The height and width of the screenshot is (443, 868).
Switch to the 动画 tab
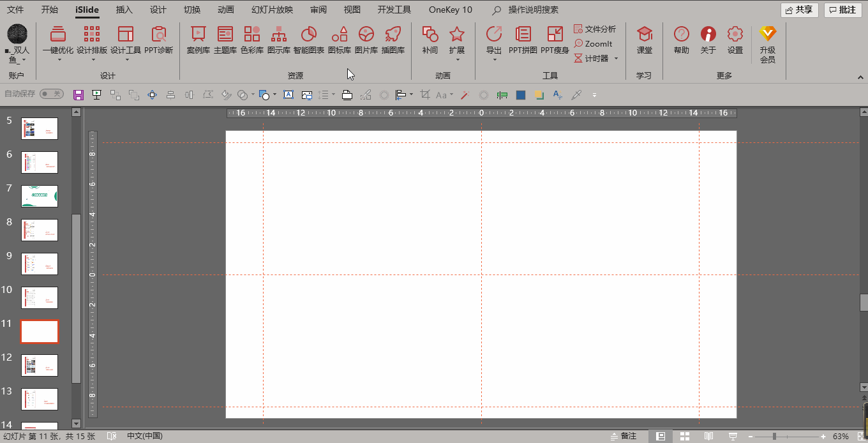[x=226, y=10]
